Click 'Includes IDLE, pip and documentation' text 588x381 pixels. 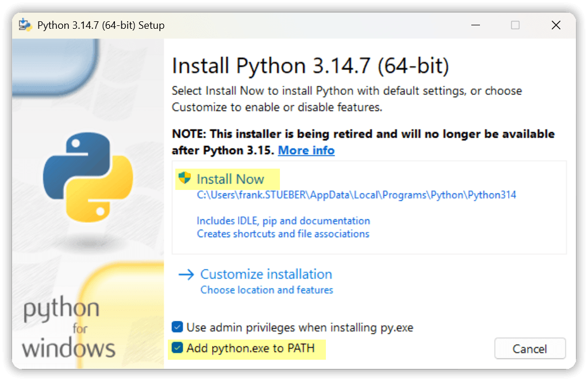coord(283,221)
